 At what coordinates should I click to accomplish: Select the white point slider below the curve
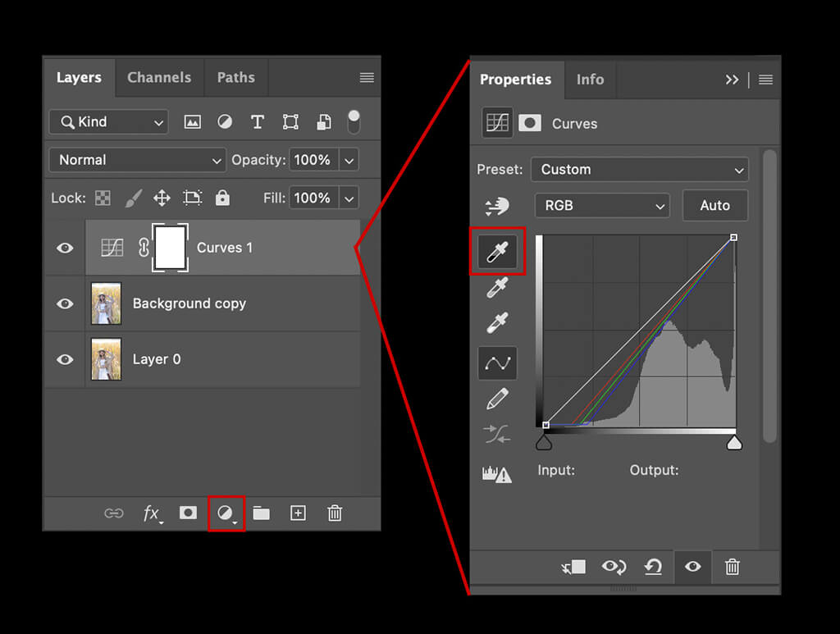tap(733, 442)
